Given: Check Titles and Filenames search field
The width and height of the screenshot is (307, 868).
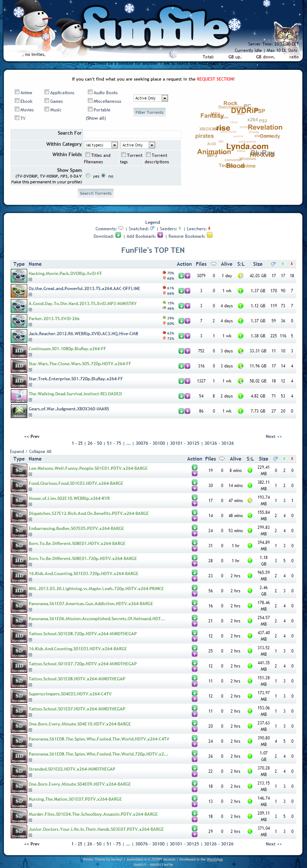Looking at the screenshot, I should tap(88, 155).
